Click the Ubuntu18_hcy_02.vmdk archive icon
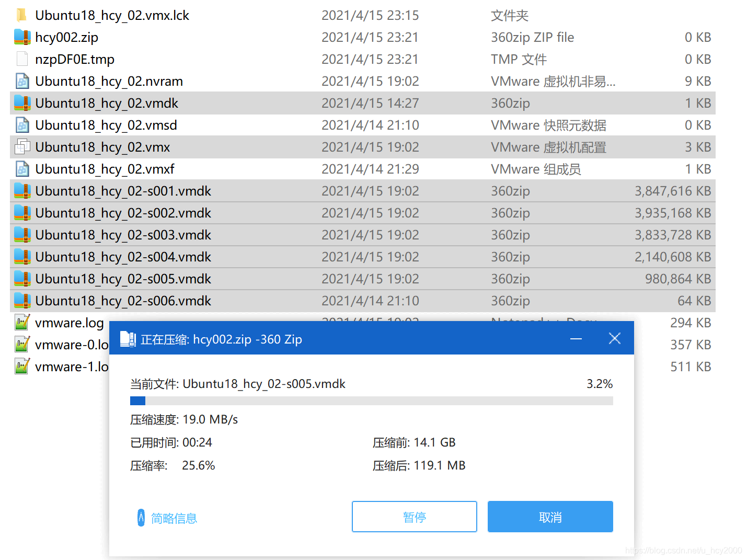 [x=22, y=103]
